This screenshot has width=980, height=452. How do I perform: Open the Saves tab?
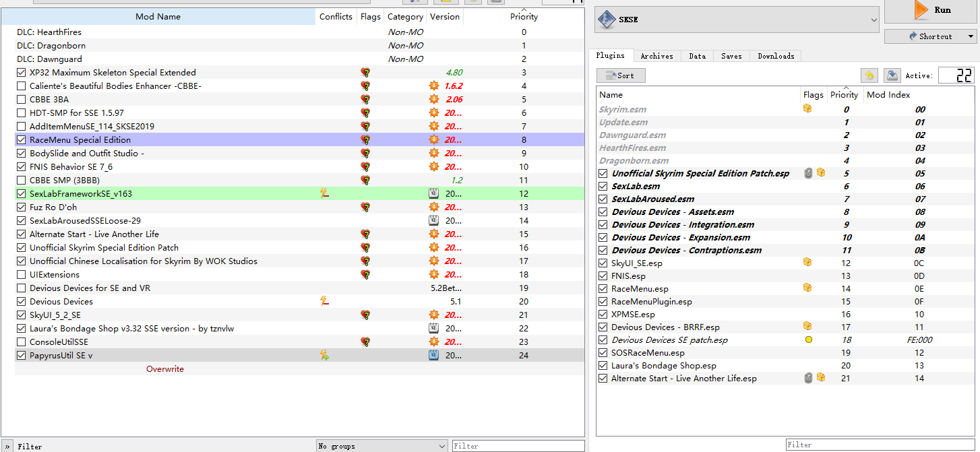point(731,56)
